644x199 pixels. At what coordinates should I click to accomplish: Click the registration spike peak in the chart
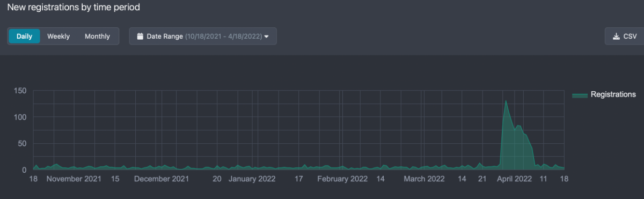pos(506,100)
